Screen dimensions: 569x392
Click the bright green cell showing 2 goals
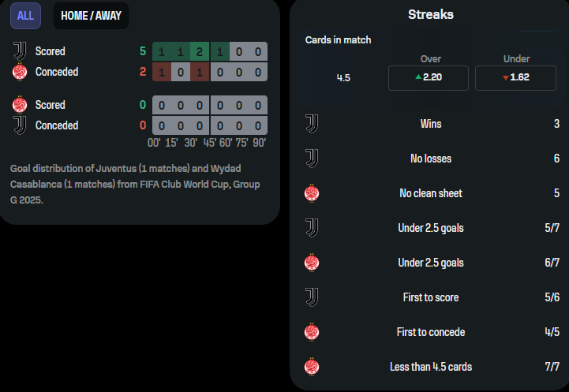tap(200, 51)
